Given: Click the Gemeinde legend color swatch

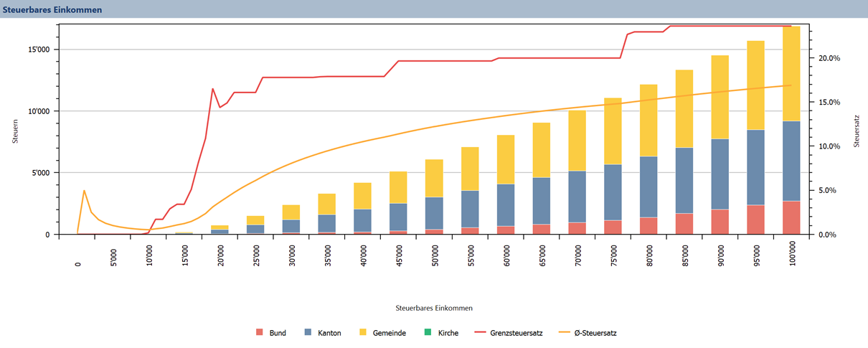Looking at the screenshot, I should [x=363, y=333].
